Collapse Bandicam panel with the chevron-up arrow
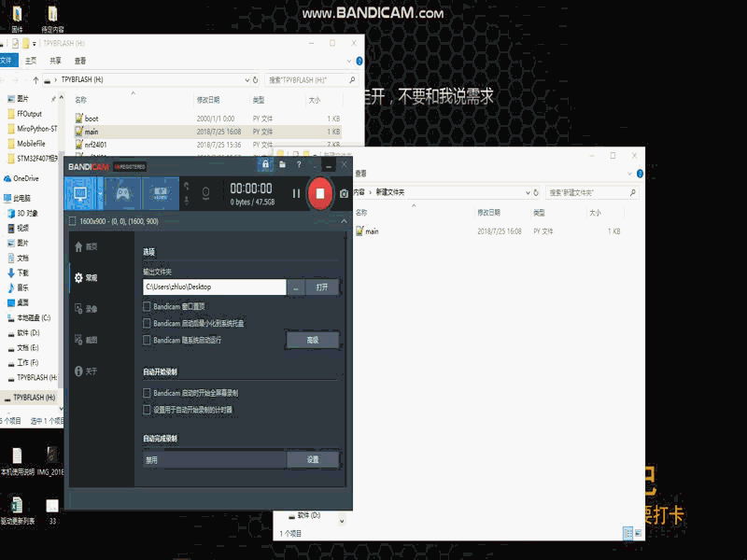 pos(344,221)
